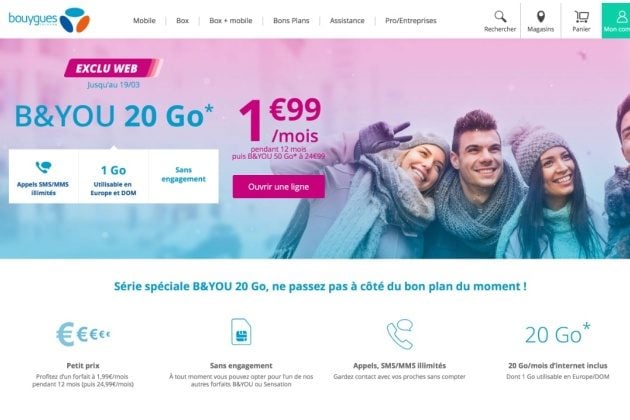Viewport: 630px width, 420px height.
Task: View the Panier shopping cart icon
Action: (x=581, y=16)
